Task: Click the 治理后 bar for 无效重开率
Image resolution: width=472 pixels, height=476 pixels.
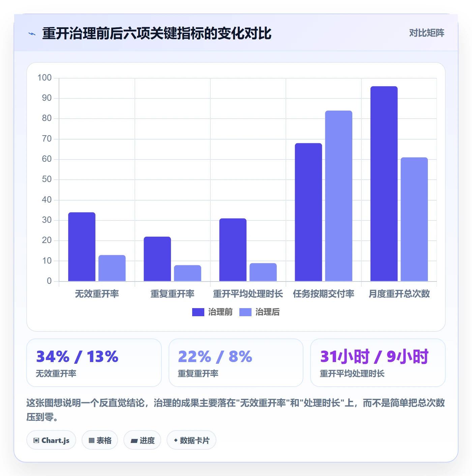Action: coord(112,268)
